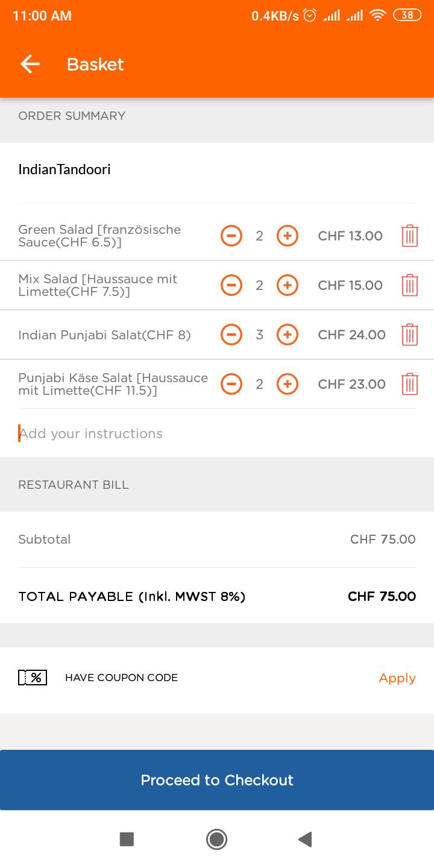Apply a coupon code
434x868 pixels.
397,678
